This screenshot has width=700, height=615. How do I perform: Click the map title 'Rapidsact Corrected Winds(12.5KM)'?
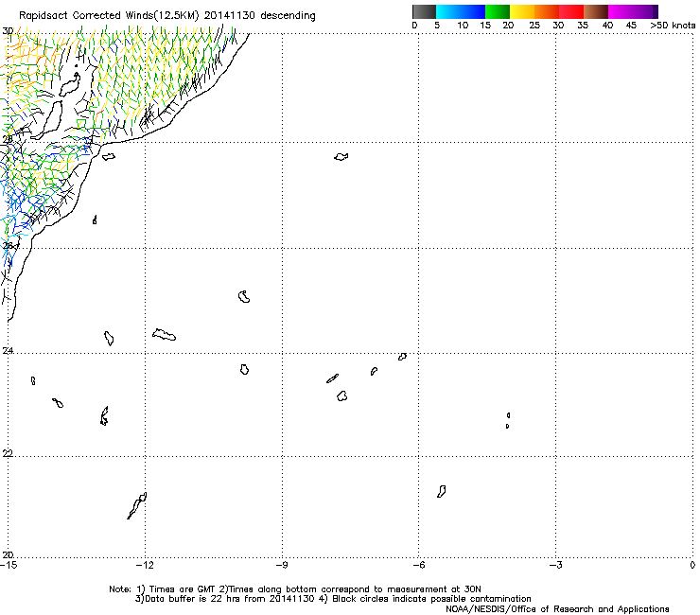109,16
